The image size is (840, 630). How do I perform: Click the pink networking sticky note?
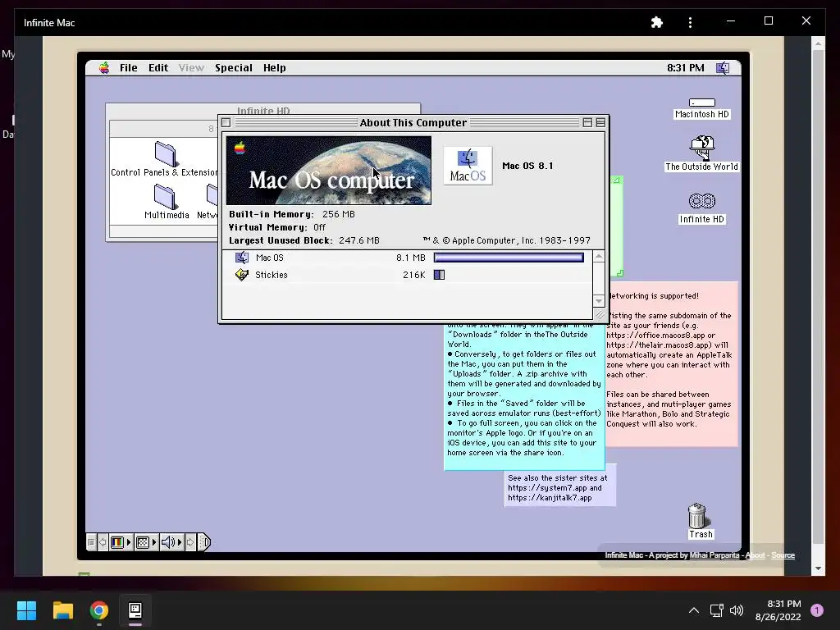671,364
